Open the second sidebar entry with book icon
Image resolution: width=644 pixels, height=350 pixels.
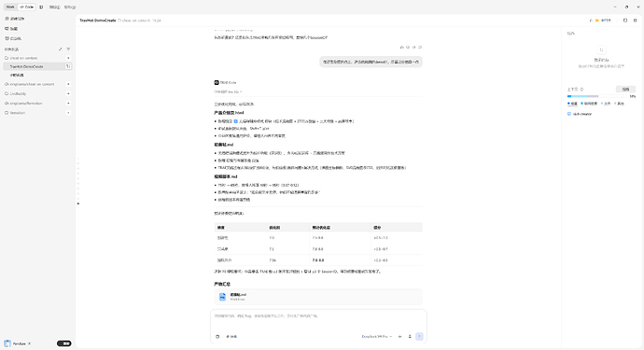pos(11,29)
